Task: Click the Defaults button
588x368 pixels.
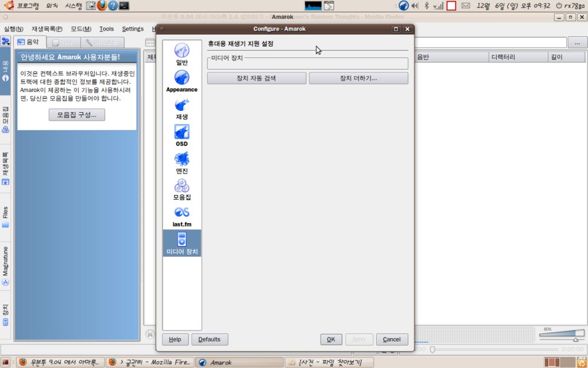Action: pos(209,339)
